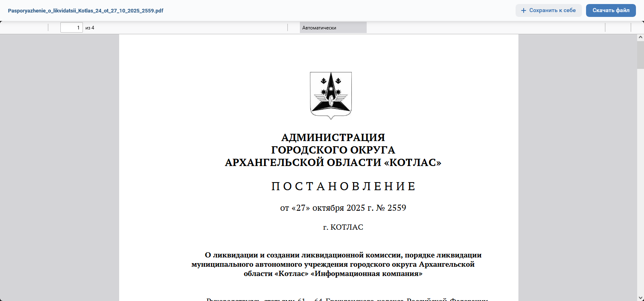Click the Kotlas coat of arms emblem
The image size is (644, 301).
(331, 95)
